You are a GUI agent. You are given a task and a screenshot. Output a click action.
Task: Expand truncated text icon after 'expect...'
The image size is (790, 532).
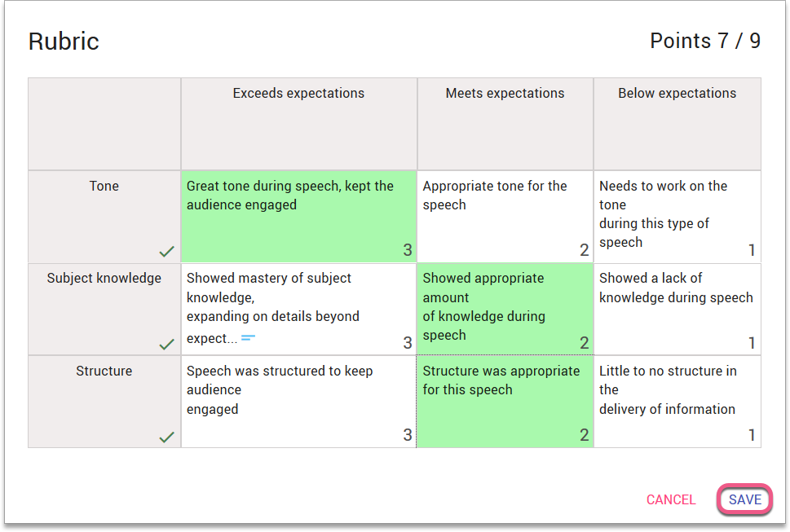[249, 337]
